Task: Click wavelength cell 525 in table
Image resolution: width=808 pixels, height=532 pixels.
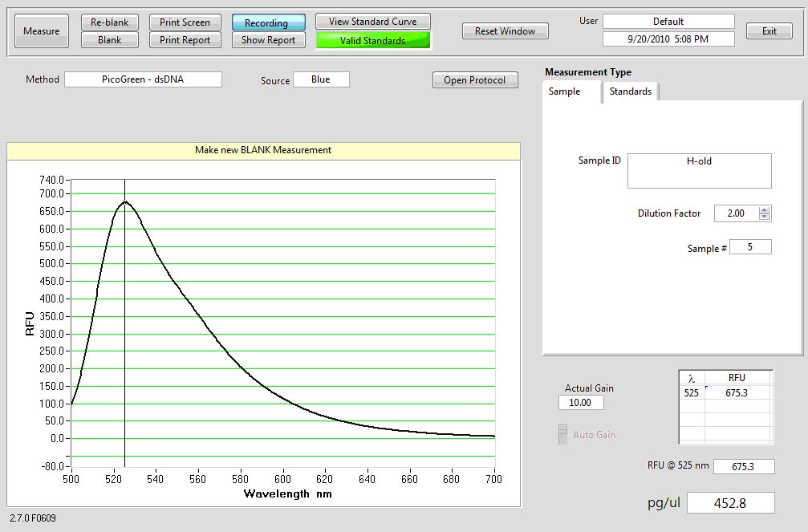Action: [692, 393]
